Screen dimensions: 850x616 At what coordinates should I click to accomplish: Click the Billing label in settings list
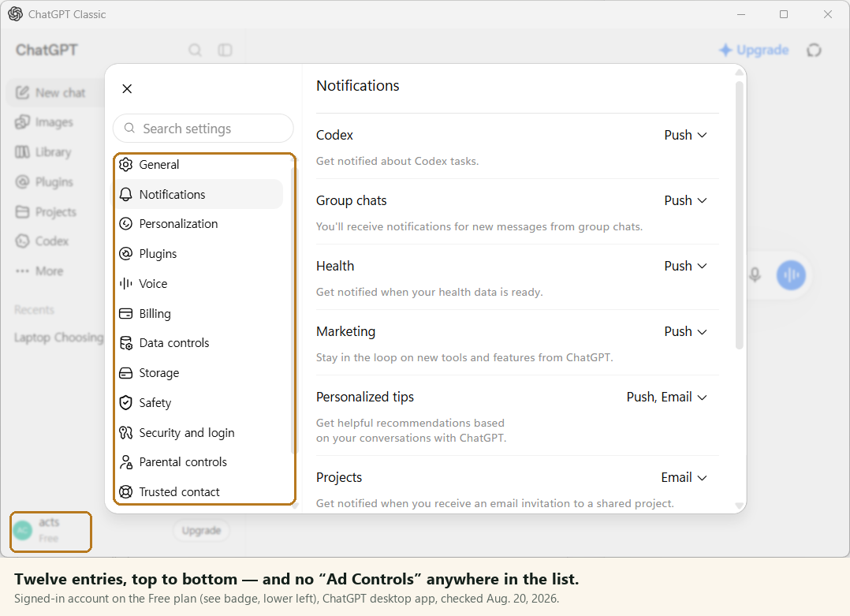pyautogui.click(x=155, y=313)
